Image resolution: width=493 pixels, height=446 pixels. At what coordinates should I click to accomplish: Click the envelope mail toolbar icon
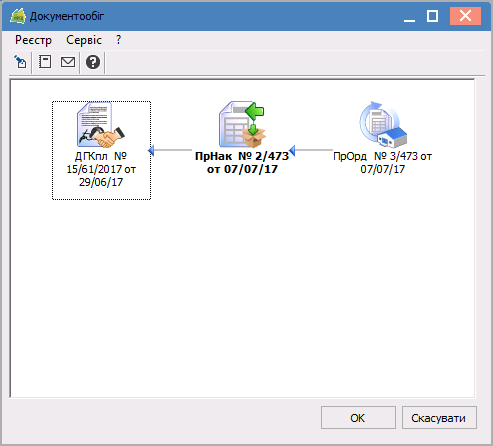68,62
